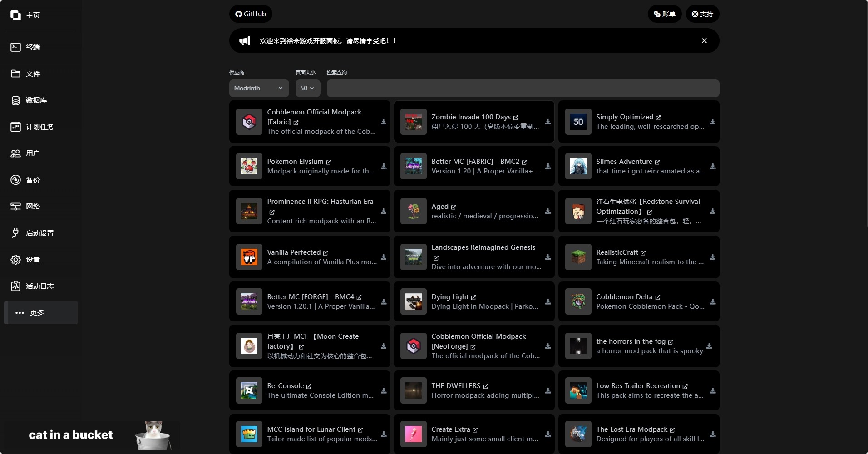Download Better MC [FABRIC] - BMC2
Screen dimensions: 868x454
coord(548,167)
